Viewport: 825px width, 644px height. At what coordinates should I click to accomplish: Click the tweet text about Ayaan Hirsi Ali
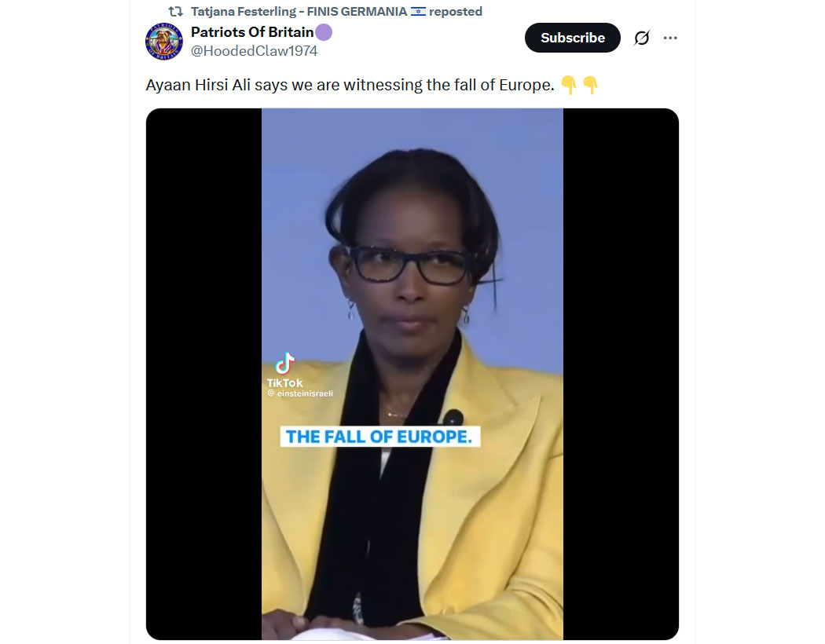coord(350,85)
